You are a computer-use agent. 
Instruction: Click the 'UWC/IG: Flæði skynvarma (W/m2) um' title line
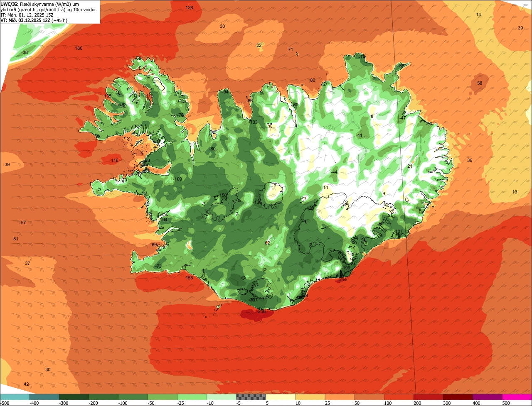tap(39, 4)
